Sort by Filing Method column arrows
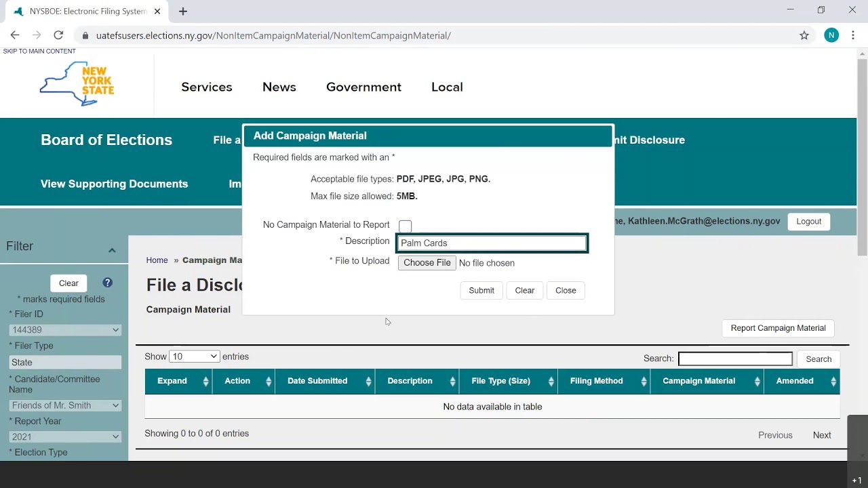 644,381
